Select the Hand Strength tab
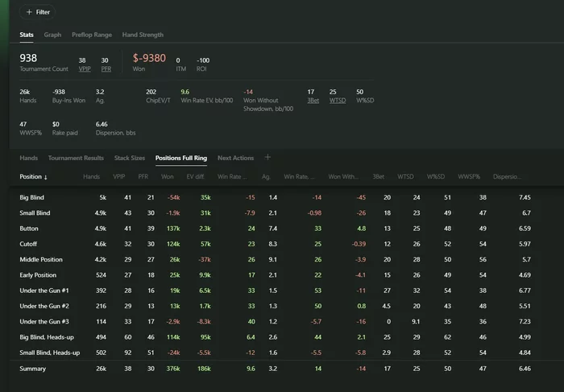564x392 pixels. pos(143,35)
